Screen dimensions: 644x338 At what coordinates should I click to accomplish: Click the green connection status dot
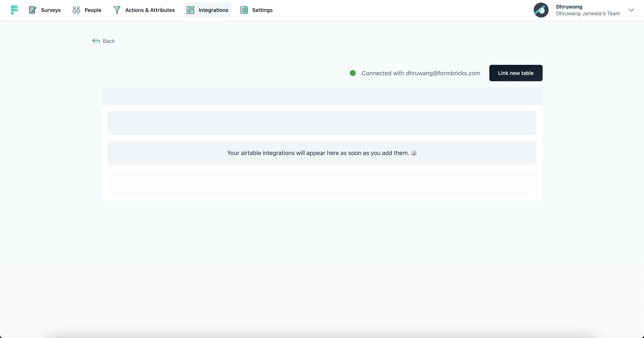[353, 73]
